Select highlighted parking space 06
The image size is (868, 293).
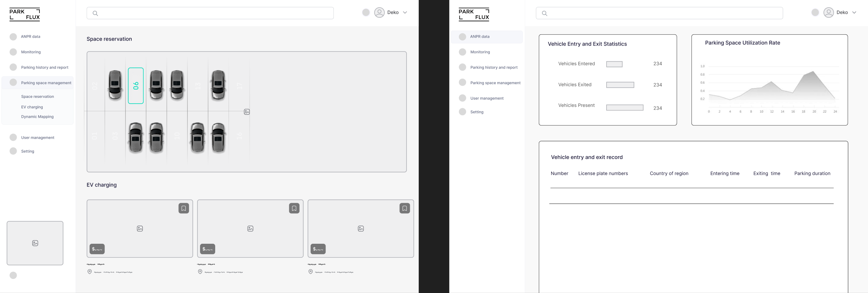[x=136, y=86]
